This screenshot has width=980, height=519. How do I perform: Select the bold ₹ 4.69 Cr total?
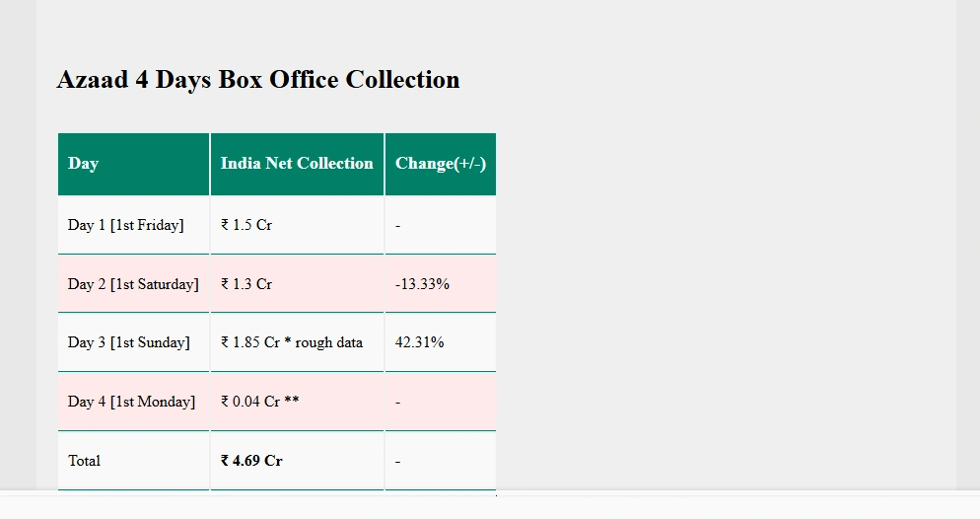251,461
